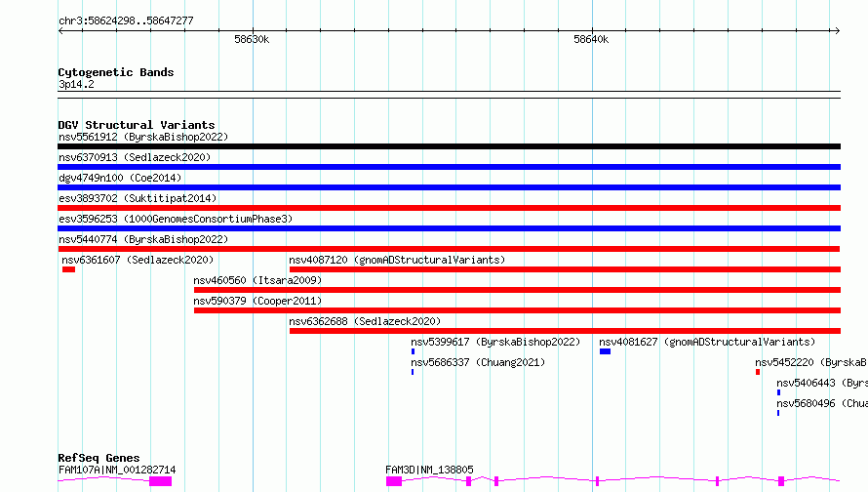Click the nsv4087120 (gnomADStructuralVariants) label

tap(397, 260)
